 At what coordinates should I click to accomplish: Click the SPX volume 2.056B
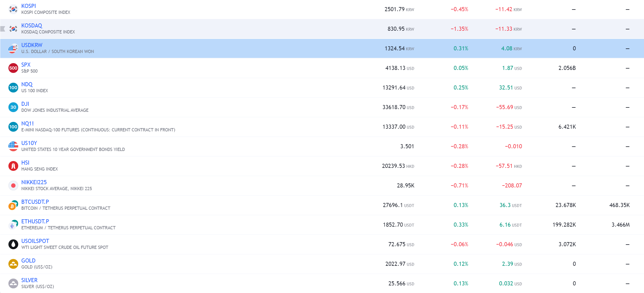tap(567, 68)
